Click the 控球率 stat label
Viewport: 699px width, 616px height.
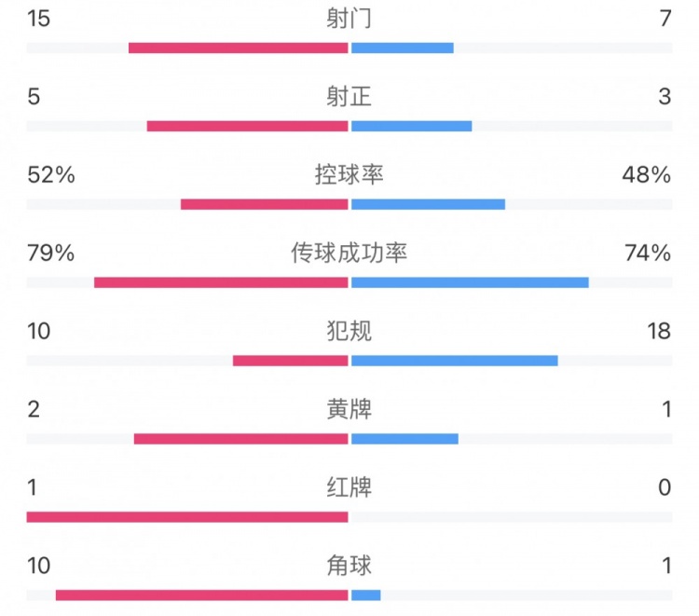pyautogui.click(x=349, y=174)
